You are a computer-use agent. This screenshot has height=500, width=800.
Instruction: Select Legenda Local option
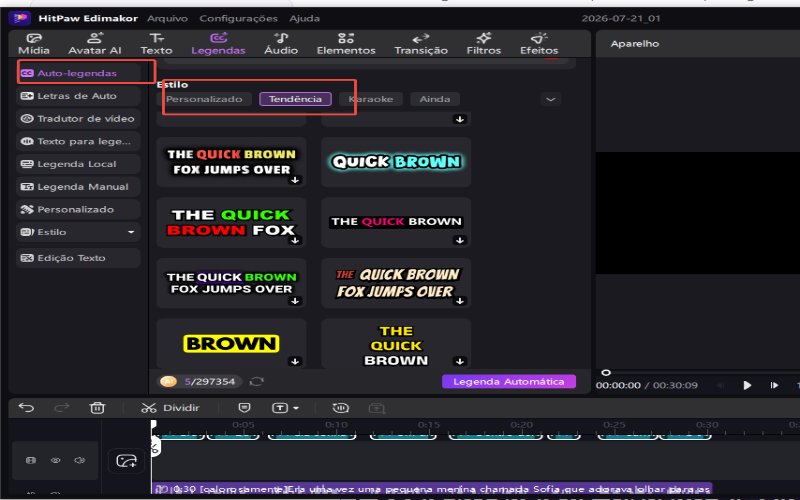(x=78, y=164)
